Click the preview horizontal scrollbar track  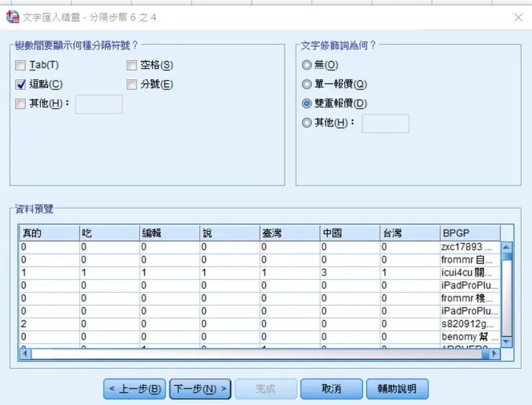point(256,354)
